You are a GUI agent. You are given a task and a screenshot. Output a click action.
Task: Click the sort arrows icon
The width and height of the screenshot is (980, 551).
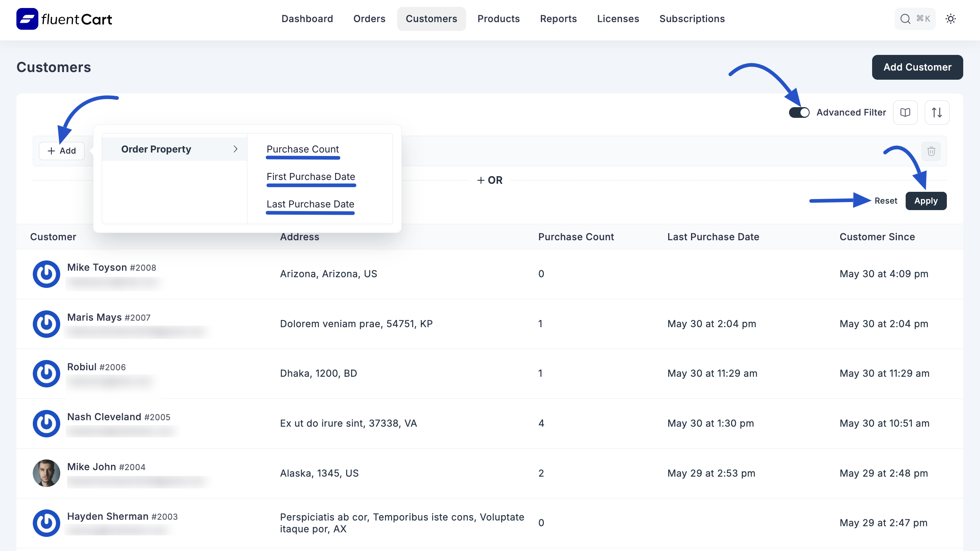[x=937, y=112]
